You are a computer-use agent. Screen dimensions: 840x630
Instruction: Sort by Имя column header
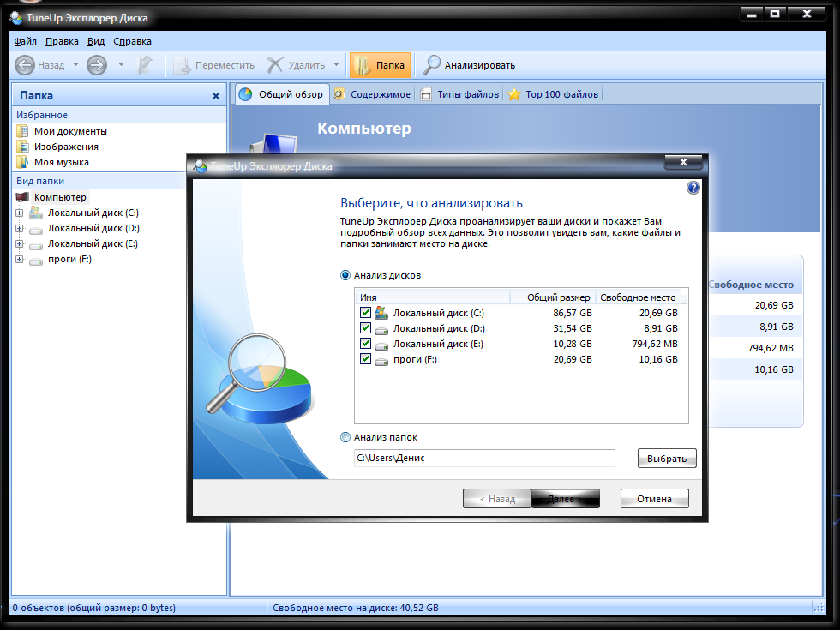click(x=432, y=297)
